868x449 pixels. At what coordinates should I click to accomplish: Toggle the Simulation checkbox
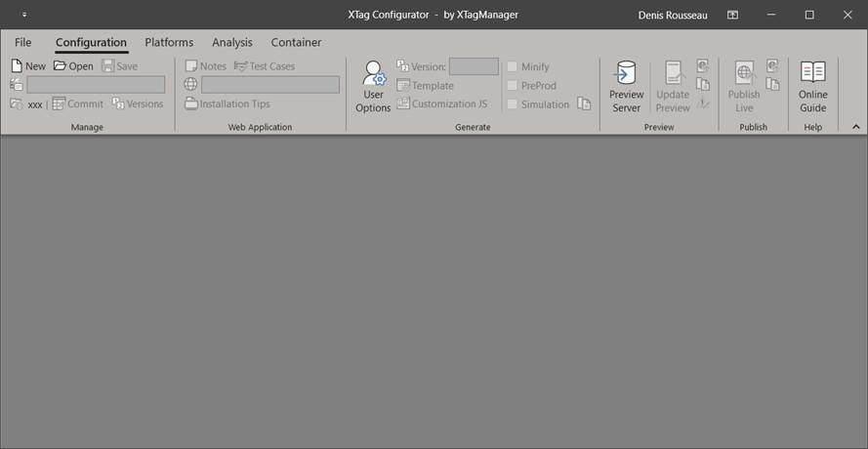coord(512,104)
